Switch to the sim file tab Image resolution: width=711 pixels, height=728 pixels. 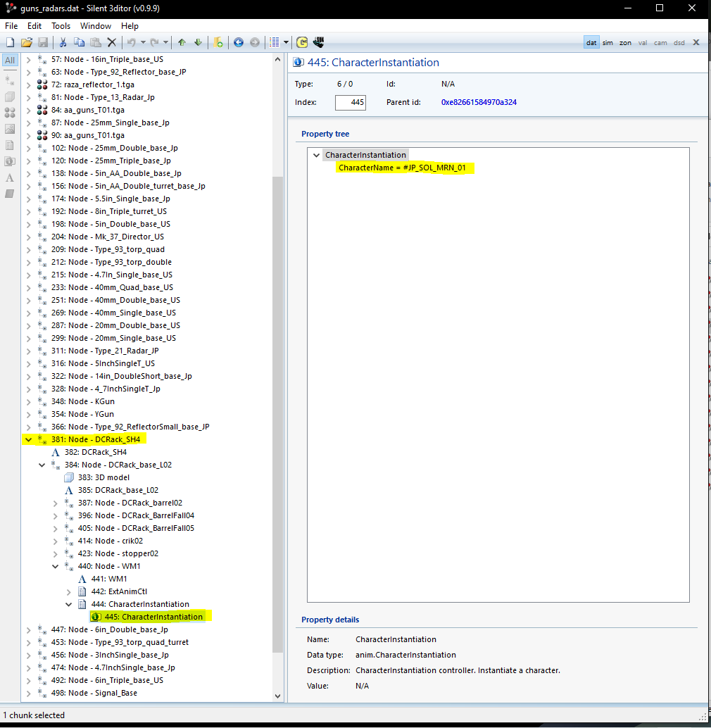click(x=608, y=43)
